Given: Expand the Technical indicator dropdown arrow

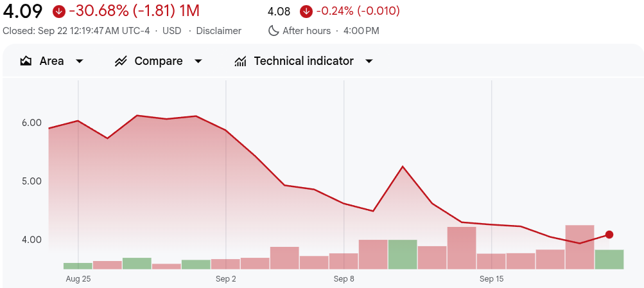Looking at the screenshot, I should (x=369, y=61).
